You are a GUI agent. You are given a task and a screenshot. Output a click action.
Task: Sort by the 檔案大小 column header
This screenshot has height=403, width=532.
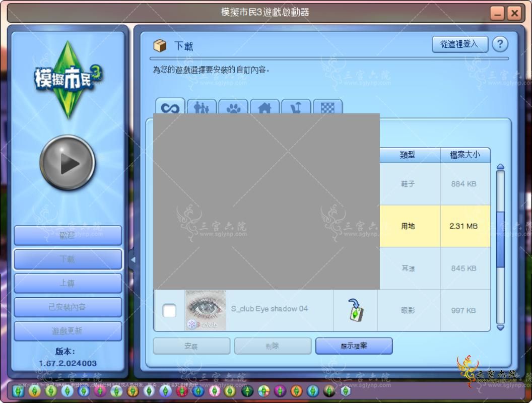465,155
